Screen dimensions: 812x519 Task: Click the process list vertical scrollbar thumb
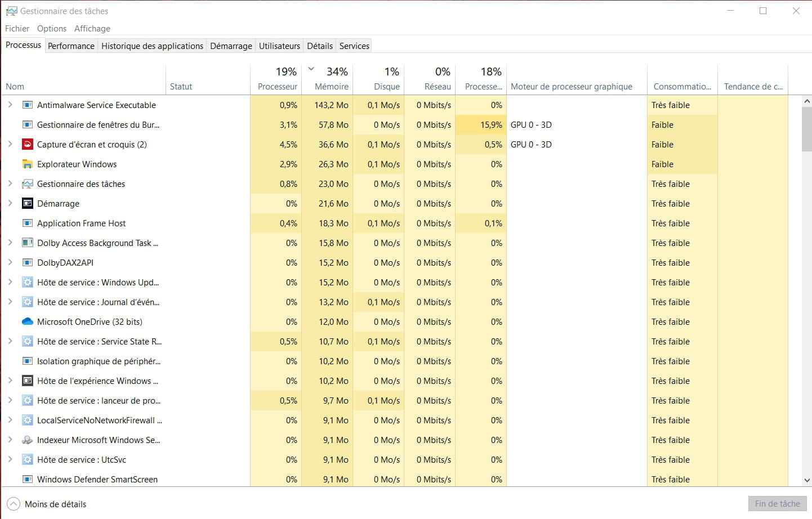[x=807, y=129]
